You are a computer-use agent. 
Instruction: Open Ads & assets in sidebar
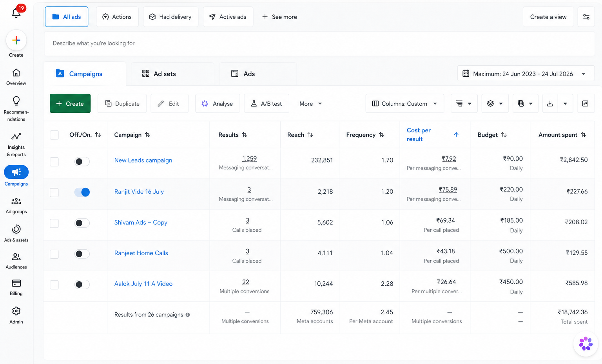(16, 234)
